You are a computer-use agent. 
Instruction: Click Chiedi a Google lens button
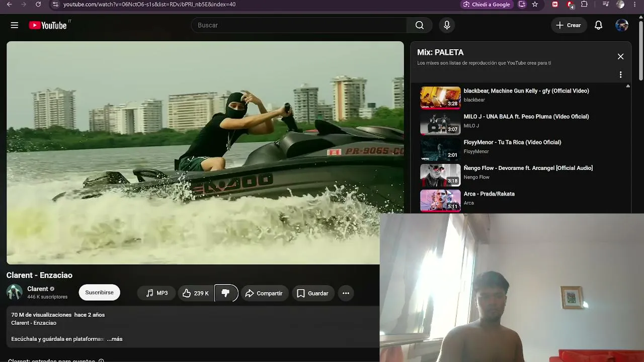(x=487, y=5)
